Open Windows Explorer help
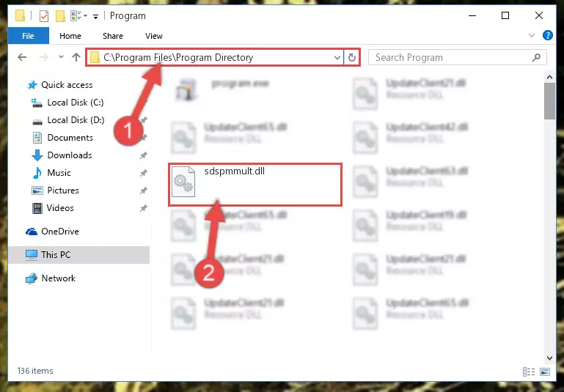 pos(547,35)
